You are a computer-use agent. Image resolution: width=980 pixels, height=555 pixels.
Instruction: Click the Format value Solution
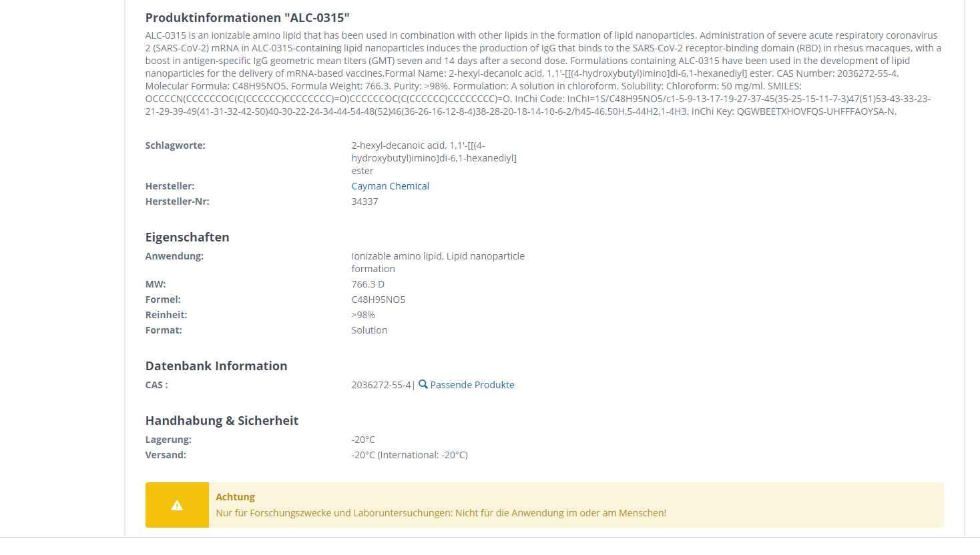369,330
